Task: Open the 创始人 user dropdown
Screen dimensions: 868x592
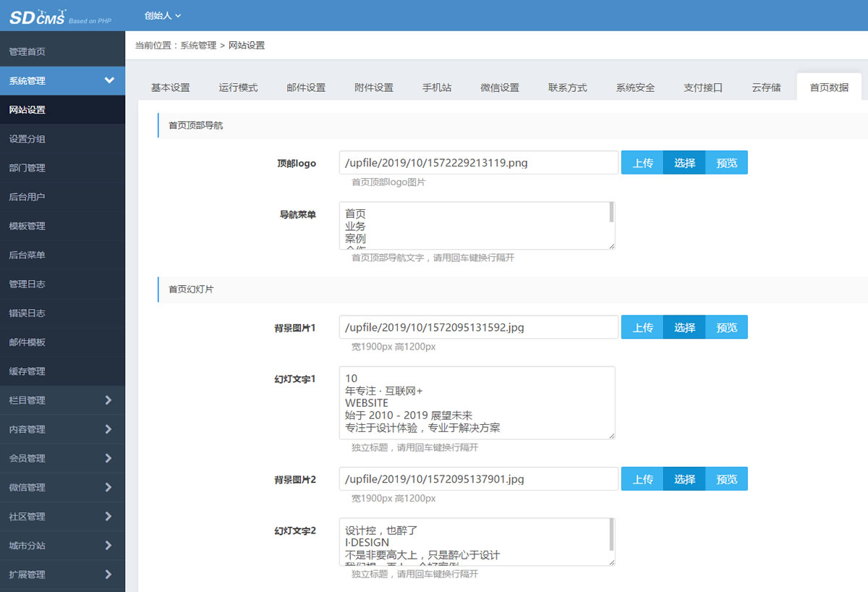Action: (x=163, y=15)
